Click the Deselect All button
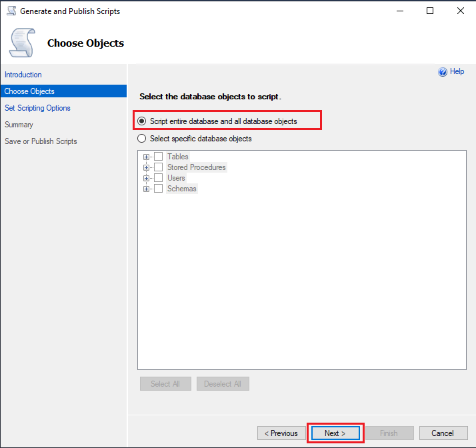This screenshot has width=476, height=448. (223, 384)
